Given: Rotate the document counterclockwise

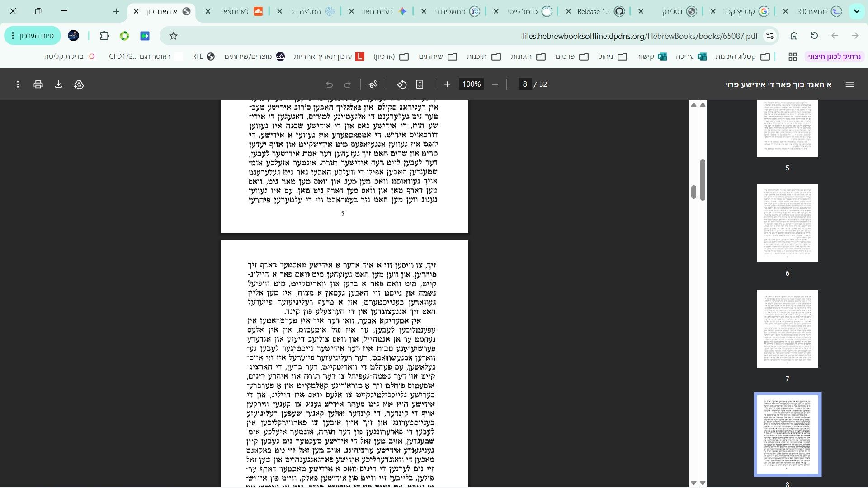Looking at the screenshot, I should (402, 84).
